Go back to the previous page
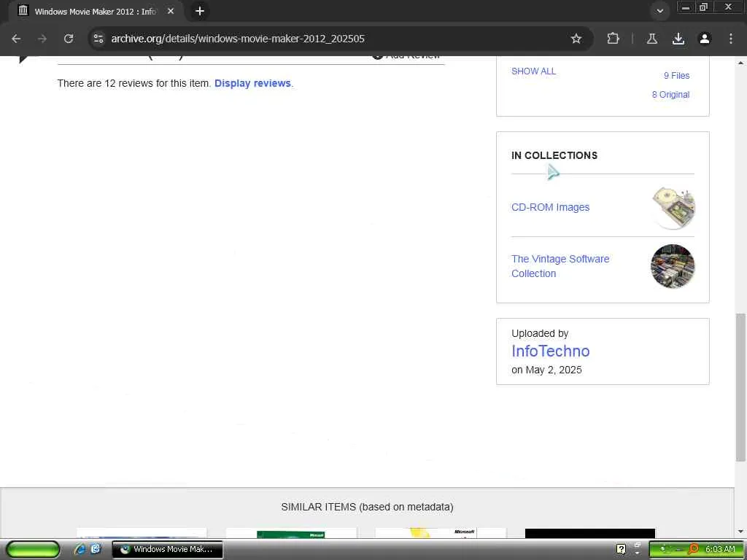Screen dimensions: 747x560 tap(16, 39)
